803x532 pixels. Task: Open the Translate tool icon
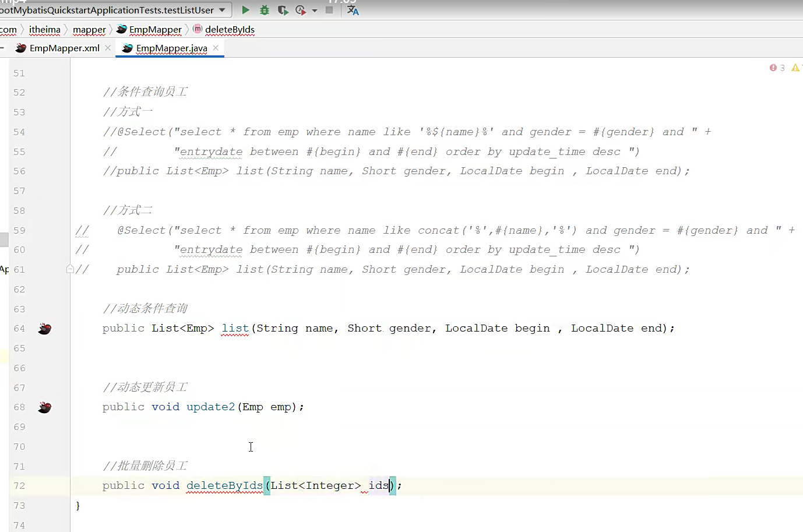click(x=353, y=10)
